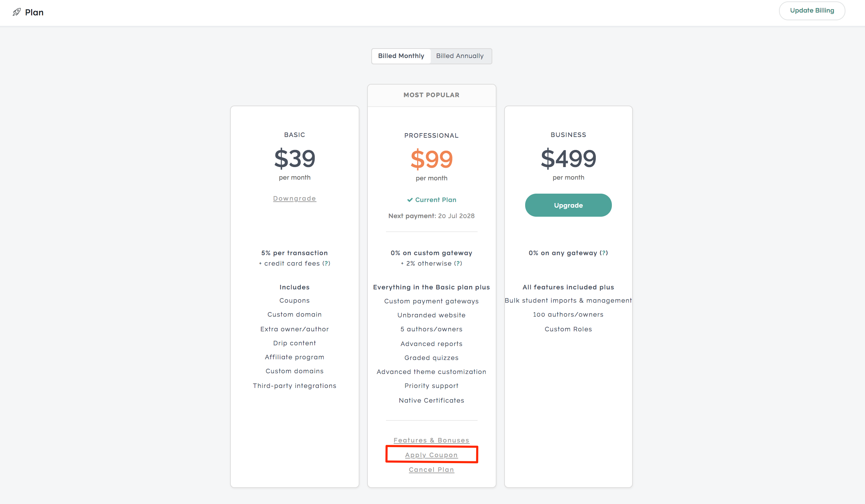Click the rocket icon beside Plan
This screenshot has height=504, width=865.
click(x=16, y=12)
